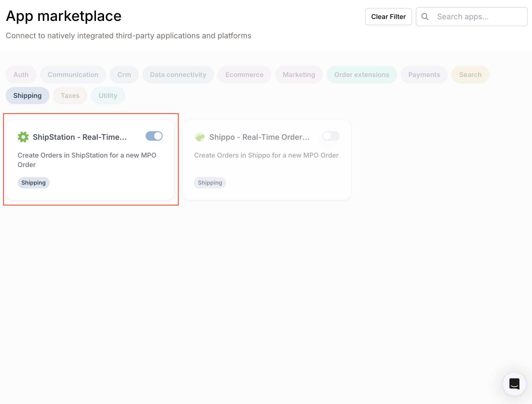
Task: Select the Auth category filter
Action: point(21,75)
